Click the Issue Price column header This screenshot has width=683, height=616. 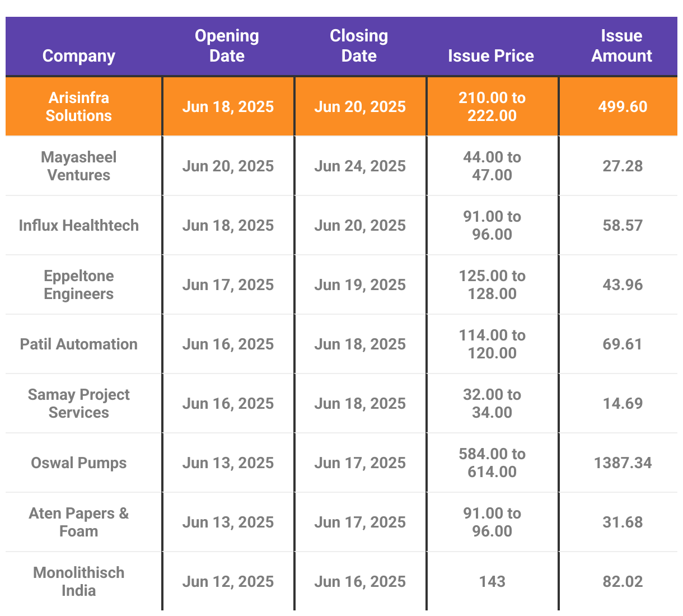tap(491, 56)
